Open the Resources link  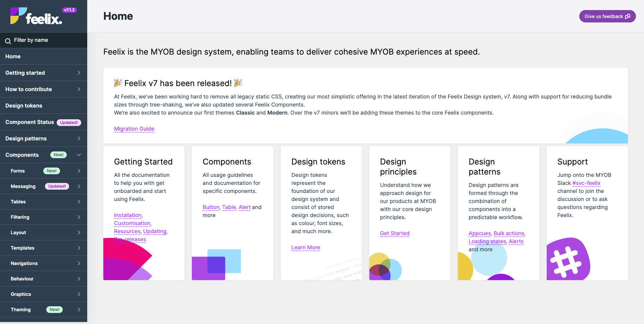[x=127, y=231]
